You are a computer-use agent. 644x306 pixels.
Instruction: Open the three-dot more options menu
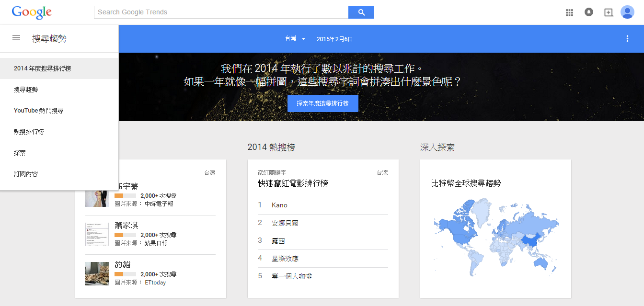(x=627, y=39)
